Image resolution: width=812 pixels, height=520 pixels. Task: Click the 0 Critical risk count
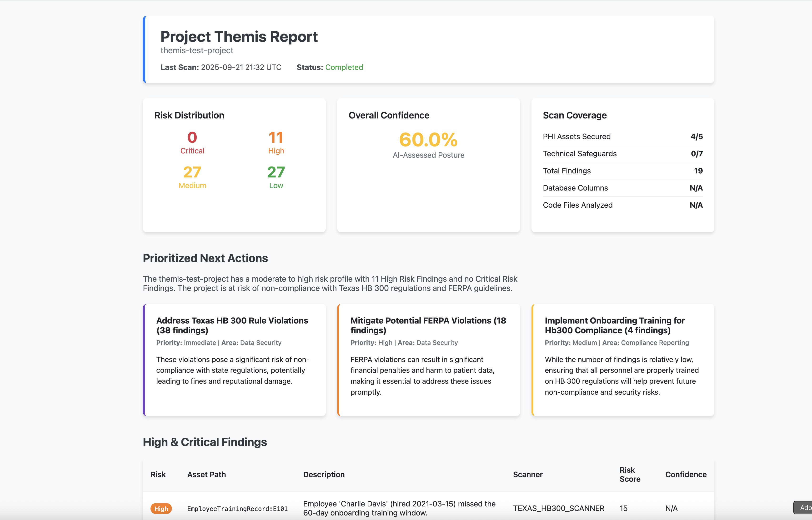pyautogui.click(x=192, y=138)
